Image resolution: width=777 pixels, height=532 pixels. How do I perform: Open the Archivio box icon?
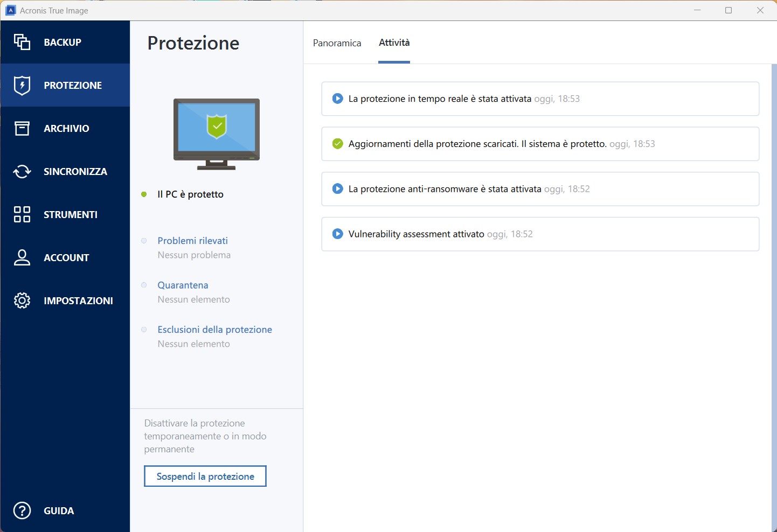(x=22, y=128)
